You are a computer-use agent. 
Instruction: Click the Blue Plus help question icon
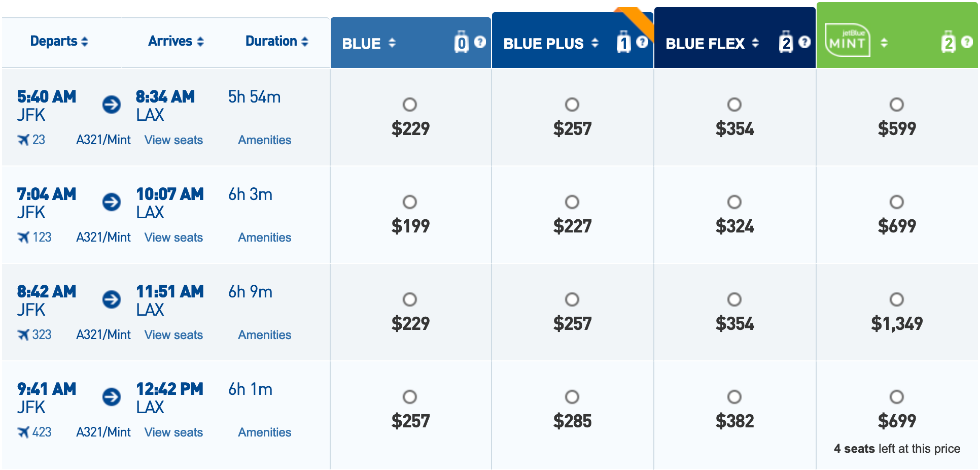tap(642, 42)
